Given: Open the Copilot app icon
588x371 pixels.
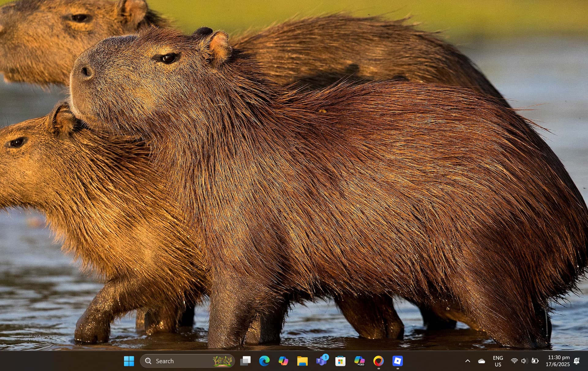Looking at the screenshot, I should point(283,361).
